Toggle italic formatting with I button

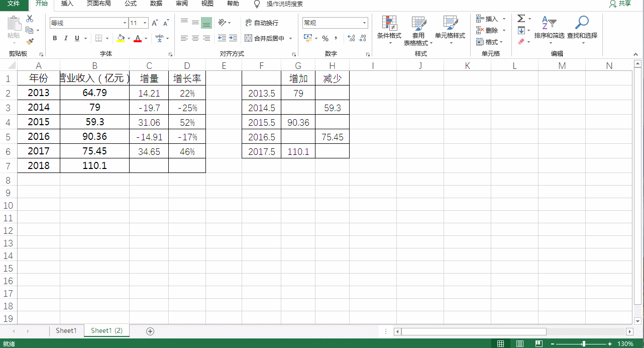pos(66,38)
